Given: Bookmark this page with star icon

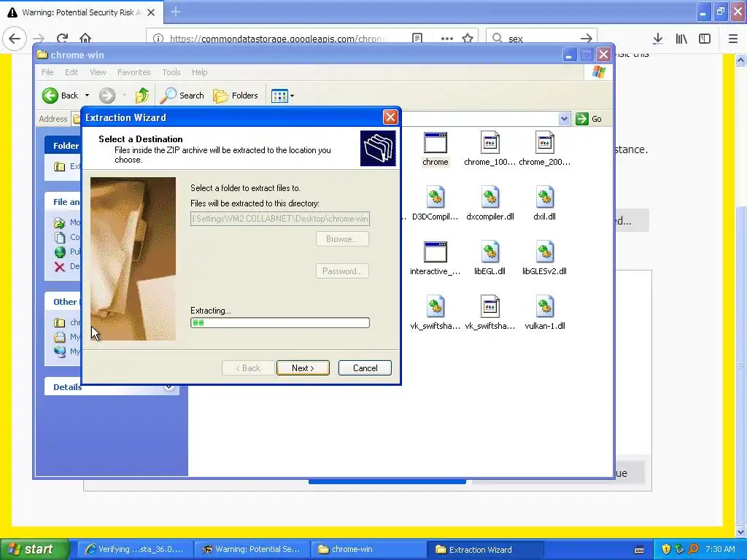Looking at the screenshot, I should (468, 39).
